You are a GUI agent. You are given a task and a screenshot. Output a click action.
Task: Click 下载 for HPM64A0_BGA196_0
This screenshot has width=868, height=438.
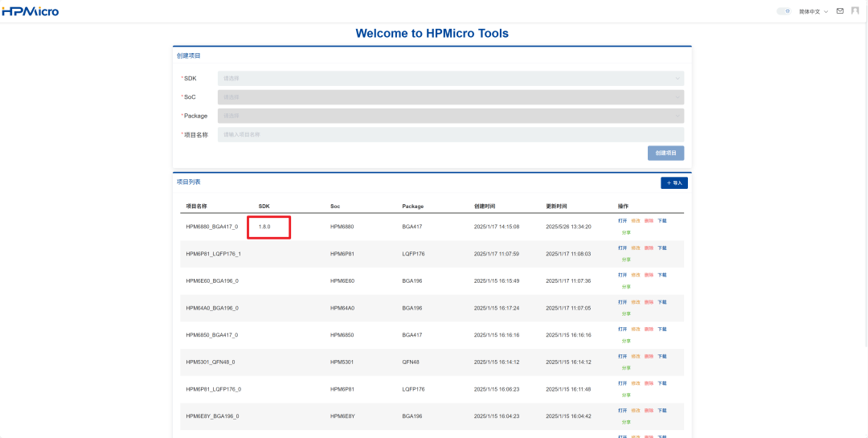(662, 302)
